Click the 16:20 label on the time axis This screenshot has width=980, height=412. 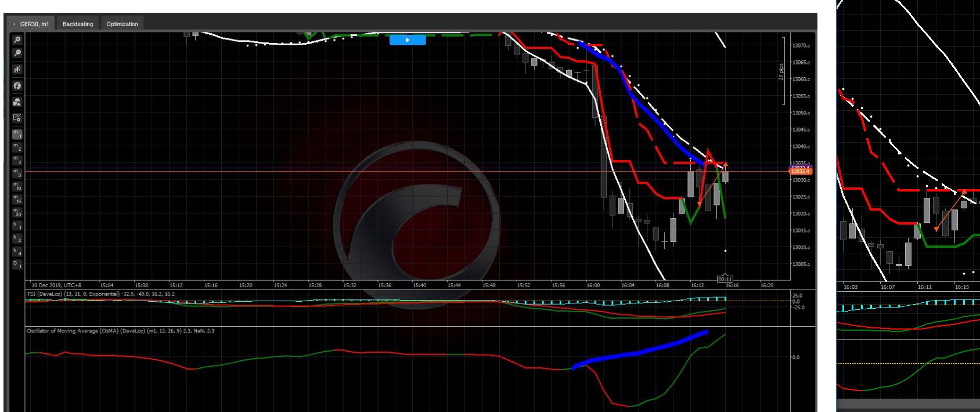pyautogui.click(x=767, y=285)
